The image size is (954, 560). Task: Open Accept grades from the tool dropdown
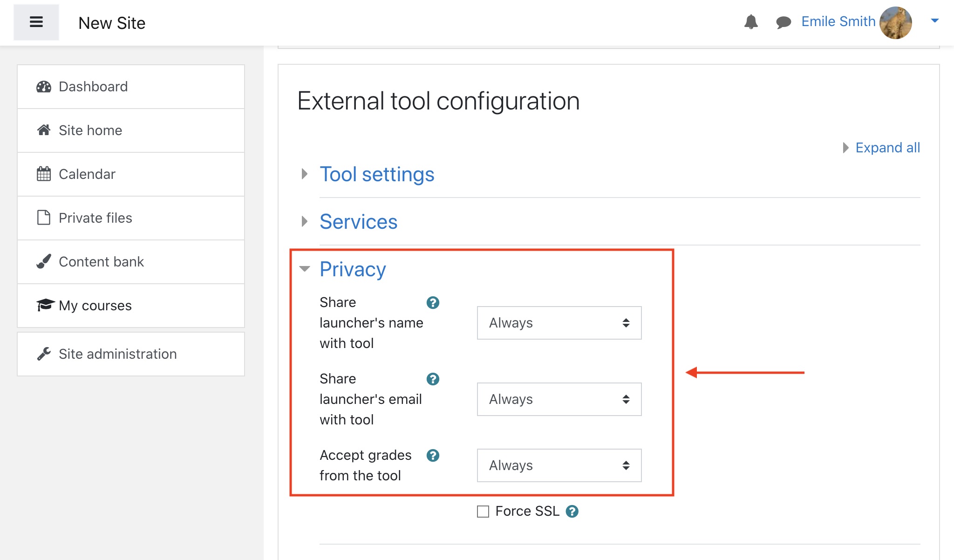point(559,465)
